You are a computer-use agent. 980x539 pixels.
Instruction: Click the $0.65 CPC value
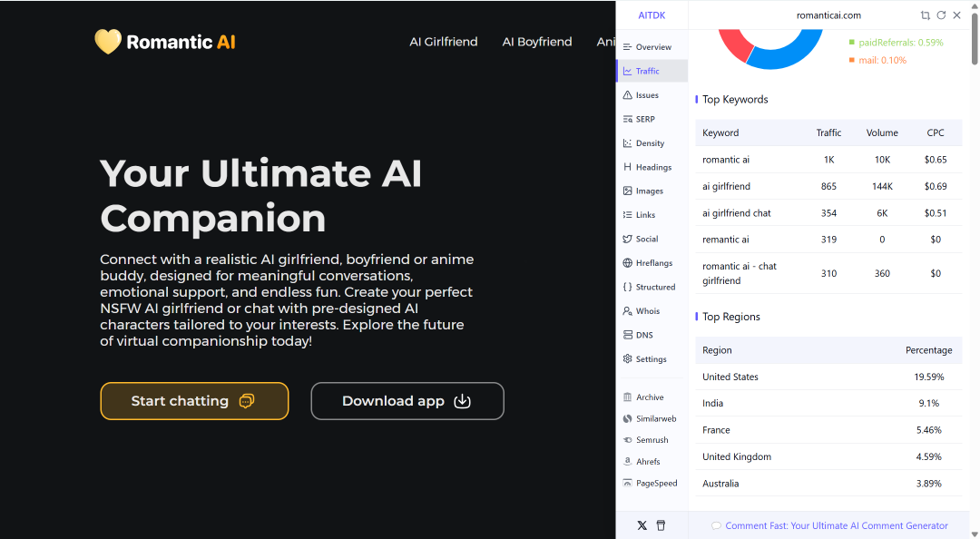pos(936,160)
